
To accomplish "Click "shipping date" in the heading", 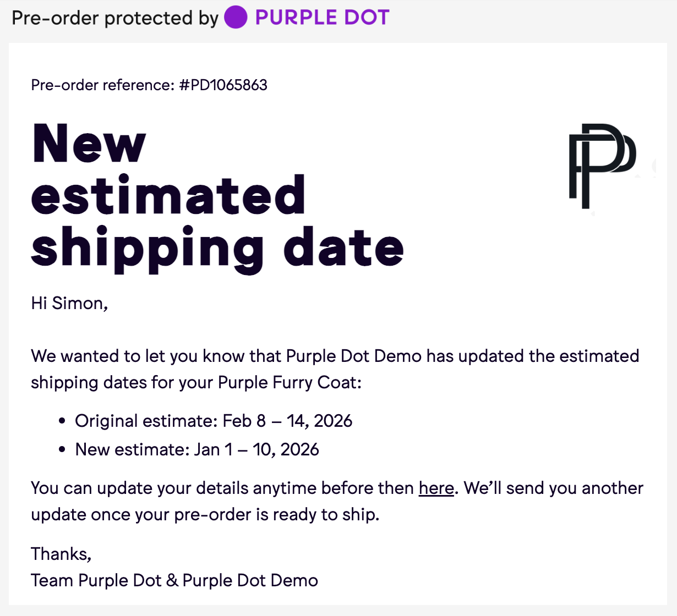I will coord(217,249).
